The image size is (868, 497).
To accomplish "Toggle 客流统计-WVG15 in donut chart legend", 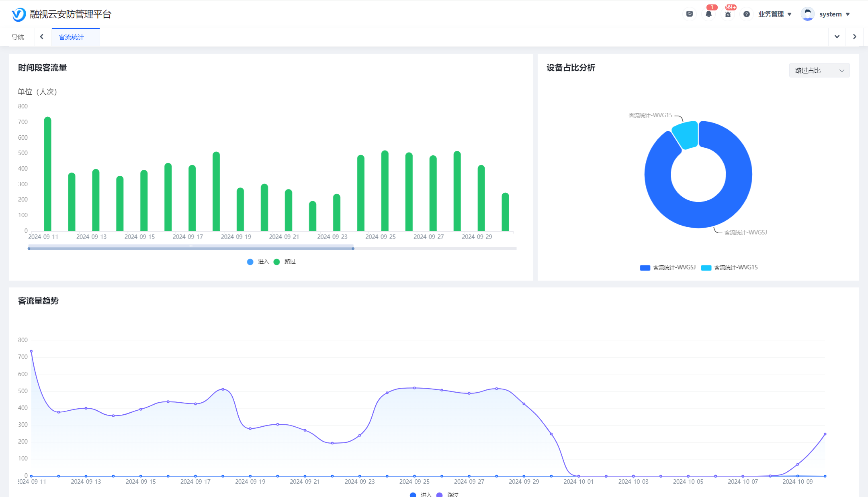I will click(729, 268).
